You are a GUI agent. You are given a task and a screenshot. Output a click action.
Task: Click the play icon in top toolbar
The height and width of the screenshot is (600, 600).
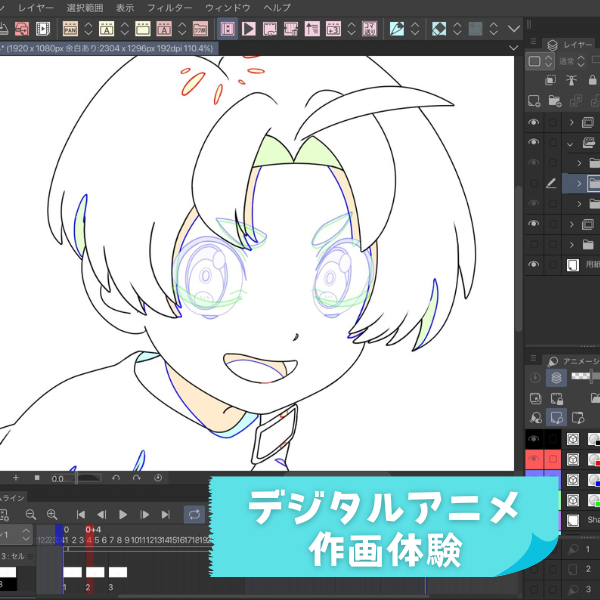click(248, 29)
